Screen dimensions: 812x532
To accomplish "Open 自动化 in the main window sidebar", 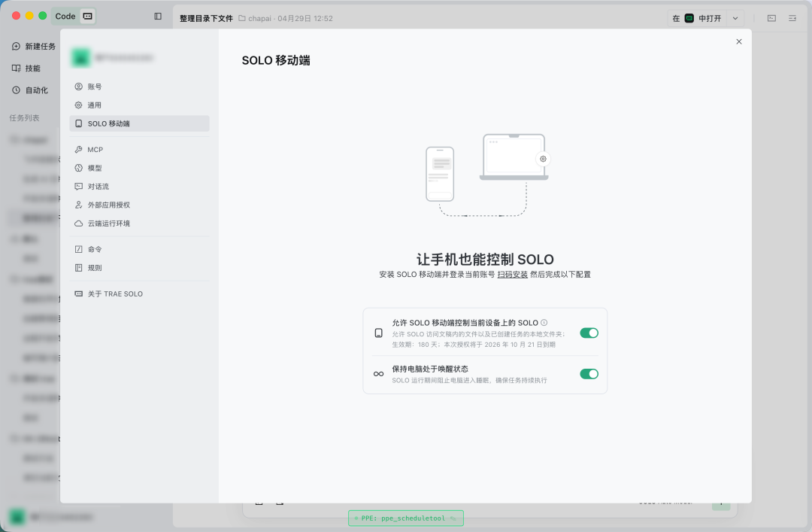I will [30, 90].
